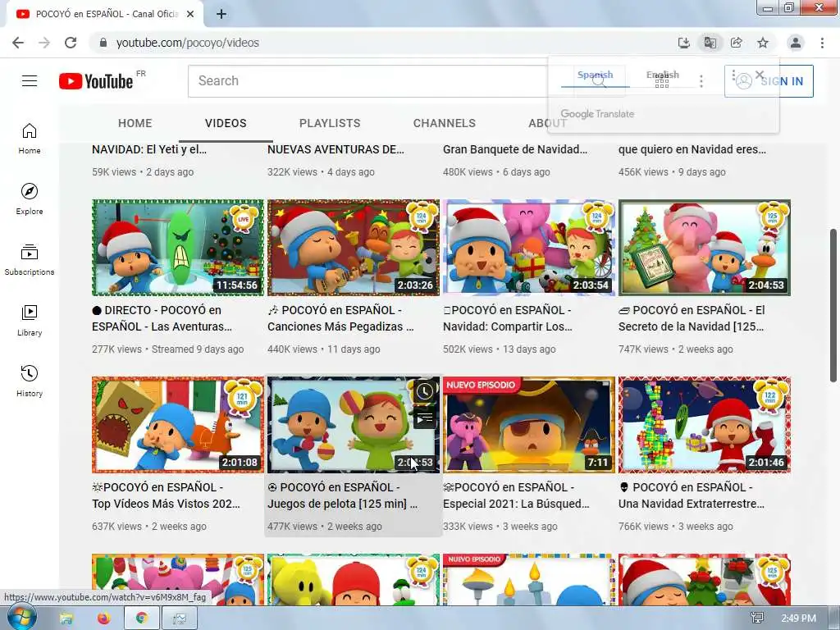Click the Chrome taskbar button
840x630 pixels.
click(141, 619)
